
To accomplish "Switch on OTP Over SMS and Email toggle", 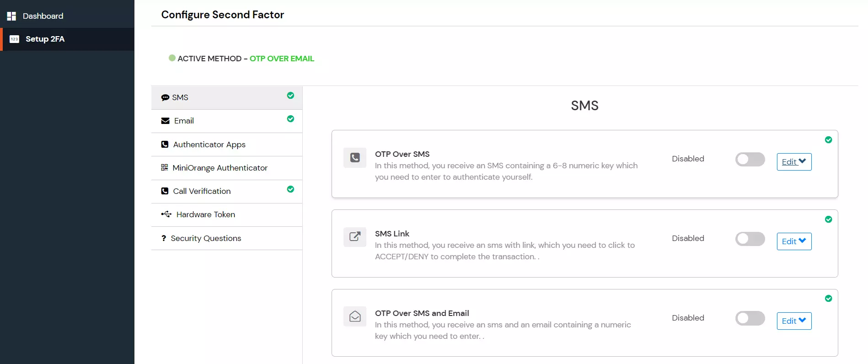I will 750,318.
